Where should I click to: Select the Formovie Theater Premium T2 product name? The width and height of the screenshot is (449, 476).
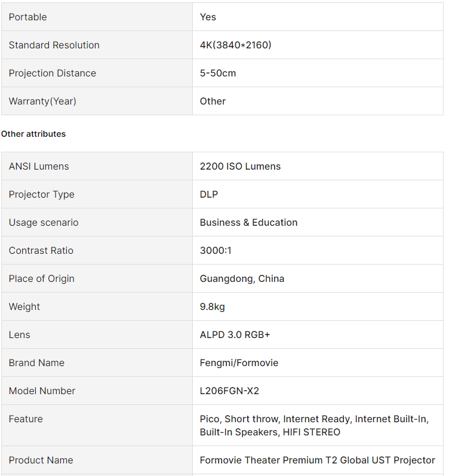[x=317, y=460]
